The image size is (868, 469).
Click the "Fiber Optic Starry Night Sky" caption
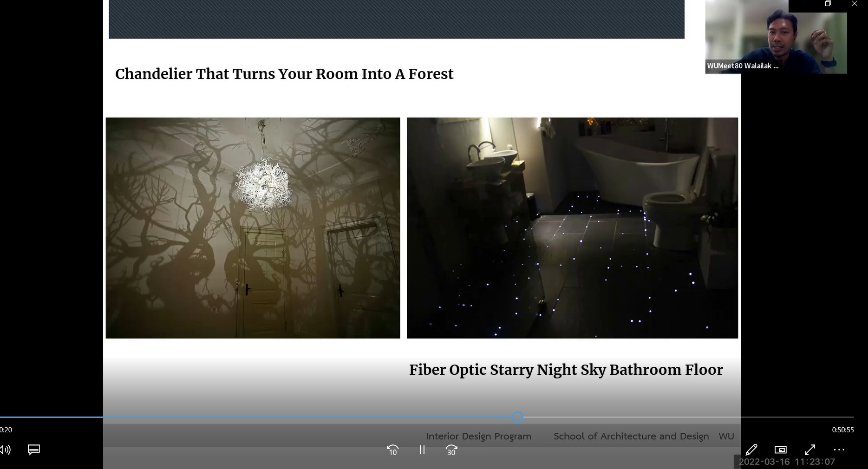(x=566, y=370)
